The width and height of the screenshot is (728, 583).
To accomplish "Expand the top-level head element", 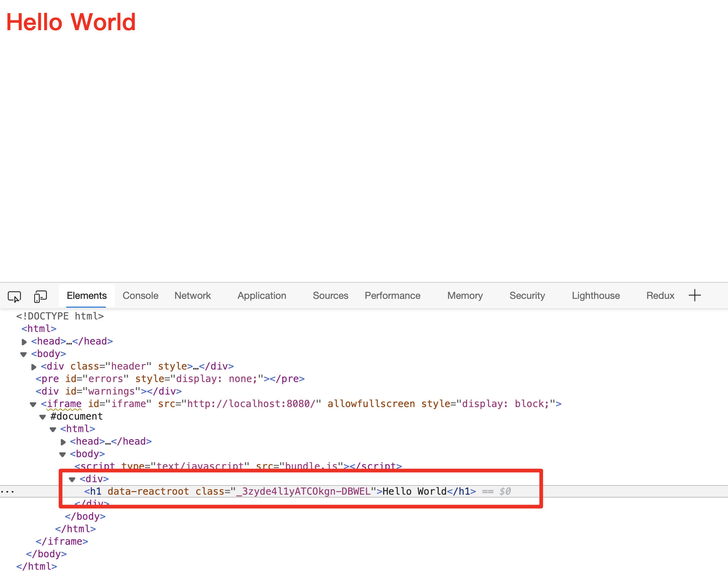I will click(x=24, y=342).
